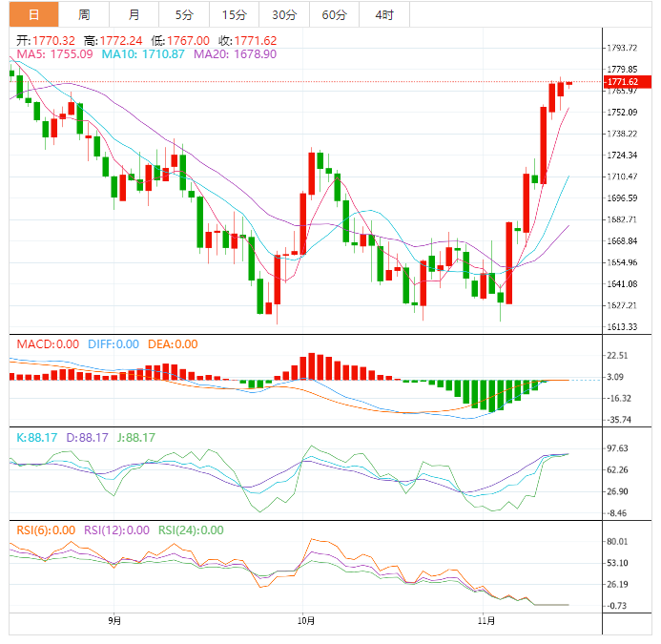Open the 30分 timeframe tab
The width and height of the screenshot is (661, 644).
[284, 14]
